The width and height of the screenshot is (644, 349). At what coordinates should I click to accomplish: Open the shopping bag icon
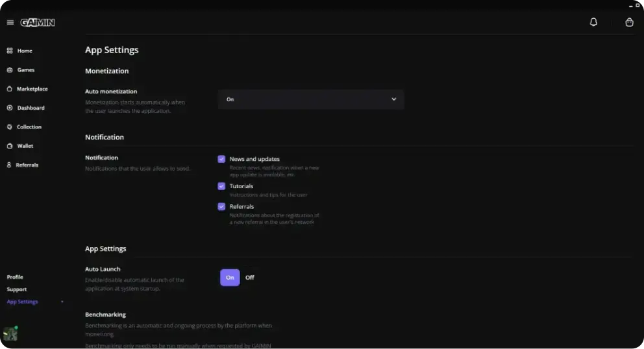coord(629,22)
